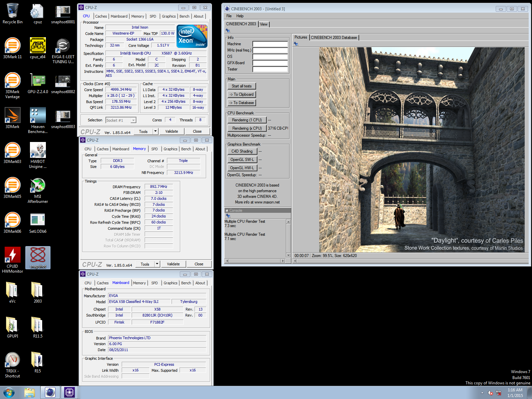Click Validate in Memory CPU-Z window
Viewport: 532px width, 399px height.
[x=173, y=264]
